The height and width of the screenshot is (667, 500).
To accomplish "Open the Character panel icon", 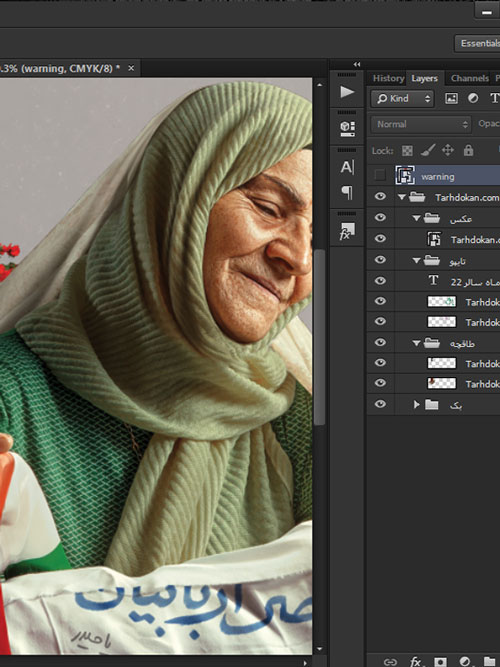I will tap(347, 167).
